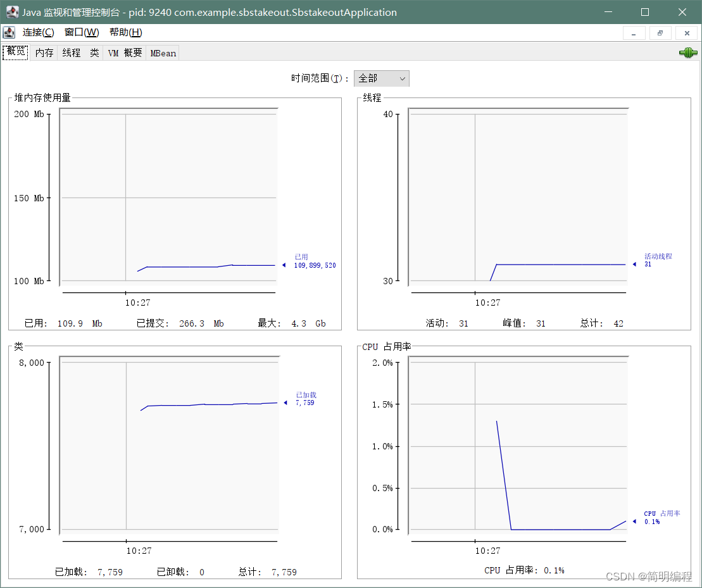Minimize the internal connection window
Image resolution: width=702 pixels, height=588 pixels.
(634, 33)
